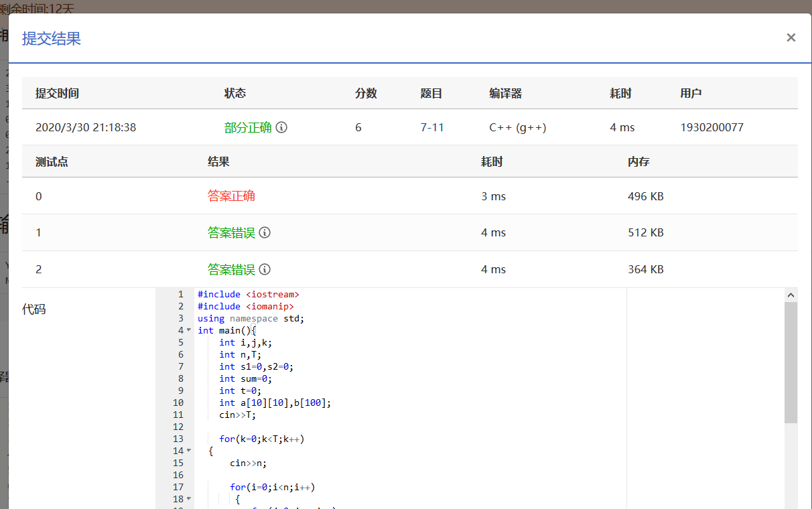Click line number 12 in the code gutter

[x=178, y=427]
